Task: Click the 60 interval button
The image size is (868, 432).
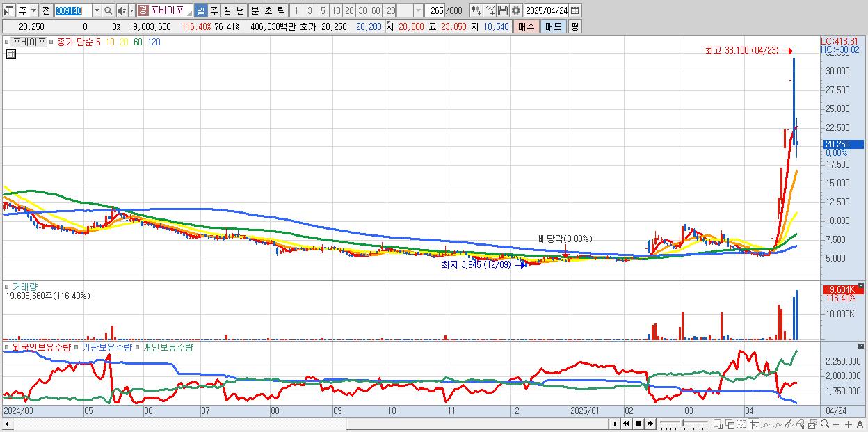Action: coord(376,10)
